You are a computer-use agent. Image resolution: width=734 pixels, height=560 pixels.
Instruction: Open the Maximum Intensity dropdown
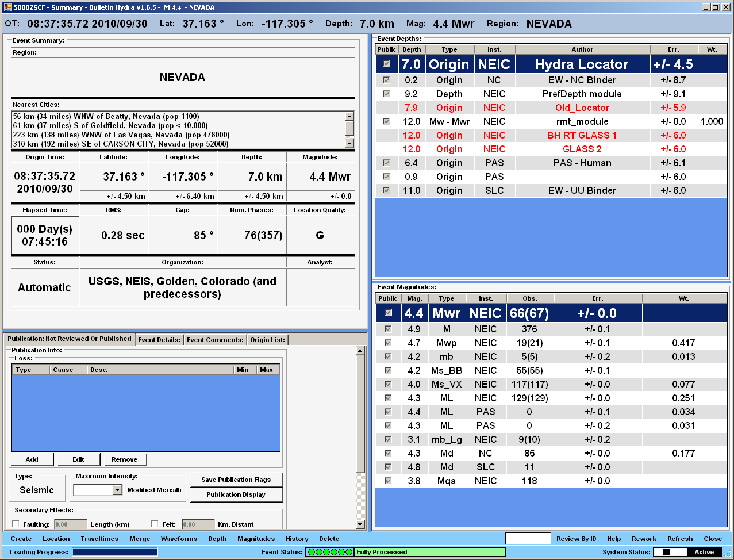[117, 490]
